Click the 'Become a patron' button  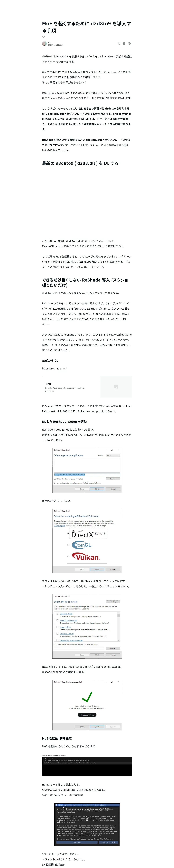coord(87,715)
